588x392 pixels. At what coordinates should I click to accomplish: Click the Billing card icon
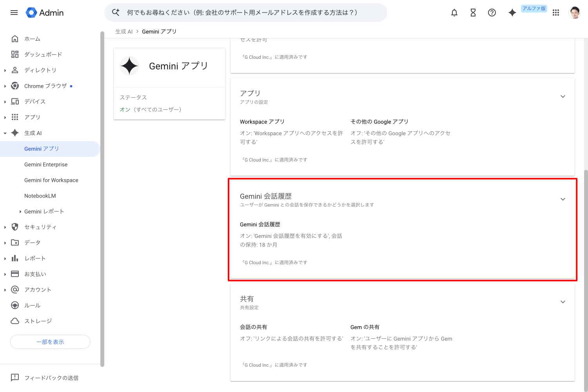pos(15,274)
